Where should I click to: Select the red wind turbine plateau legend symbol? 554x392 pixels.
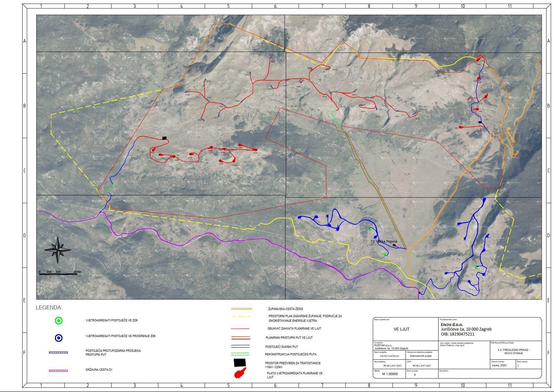click(240, 373)
